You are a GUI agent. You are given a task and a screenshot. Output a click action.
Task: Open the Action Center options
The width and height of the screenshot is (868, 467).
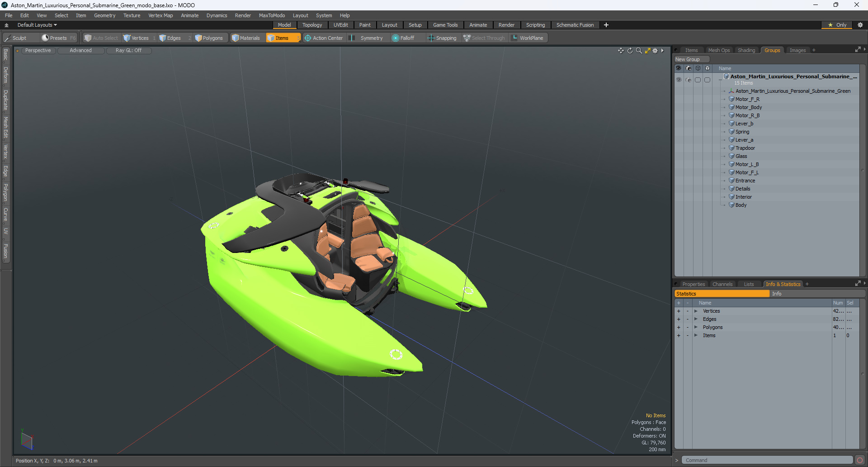pyautogui.click(x=324, y=38)
